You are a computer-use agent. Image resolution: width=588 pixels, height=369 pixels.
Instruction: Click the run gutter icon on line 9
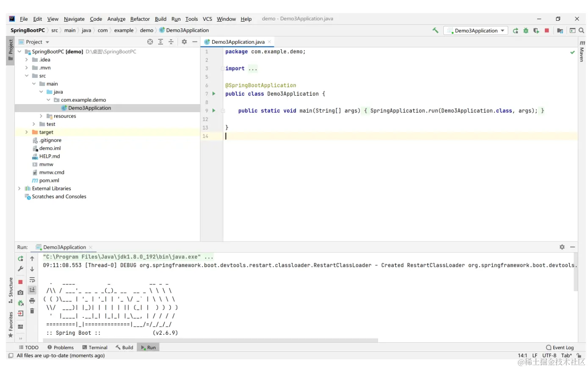(x=214, y=110)
